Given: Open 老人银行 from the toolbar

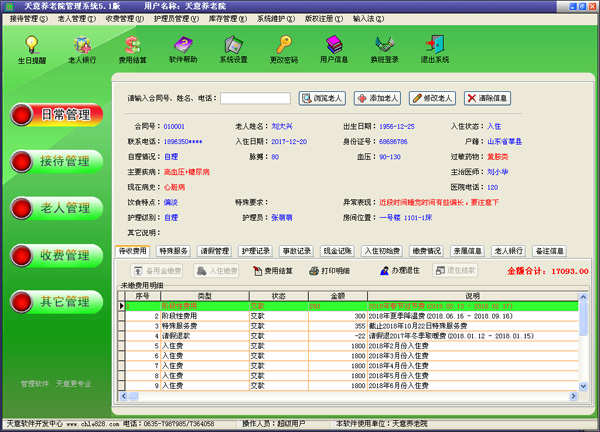Looking at the screenshot, I should click(x=82, y=47).
